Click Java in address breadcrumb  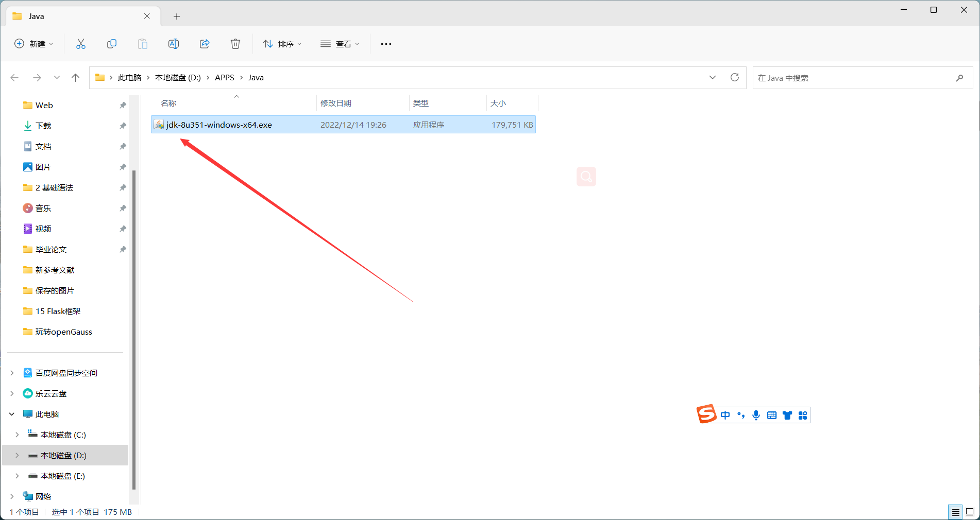click(256, 78)
